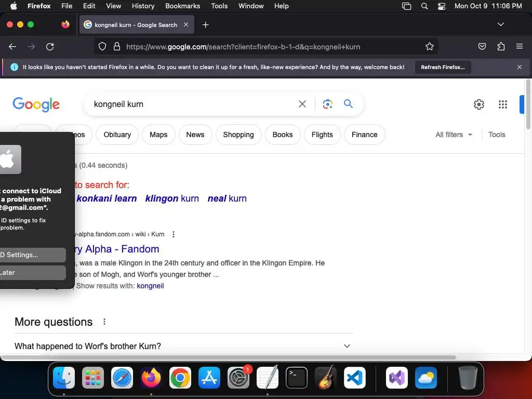
Task: Show site security lock info
Action: coord(117,46)
